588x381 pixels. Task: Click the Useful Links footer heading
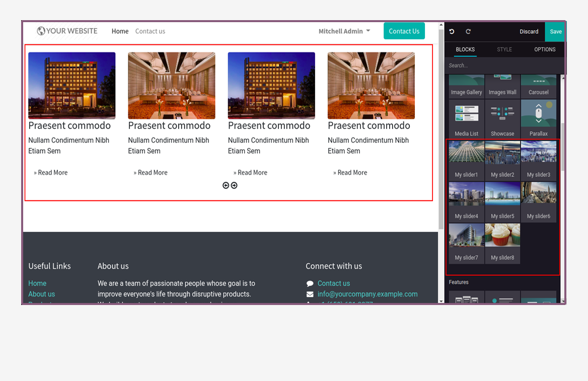[x=49, y=266]
